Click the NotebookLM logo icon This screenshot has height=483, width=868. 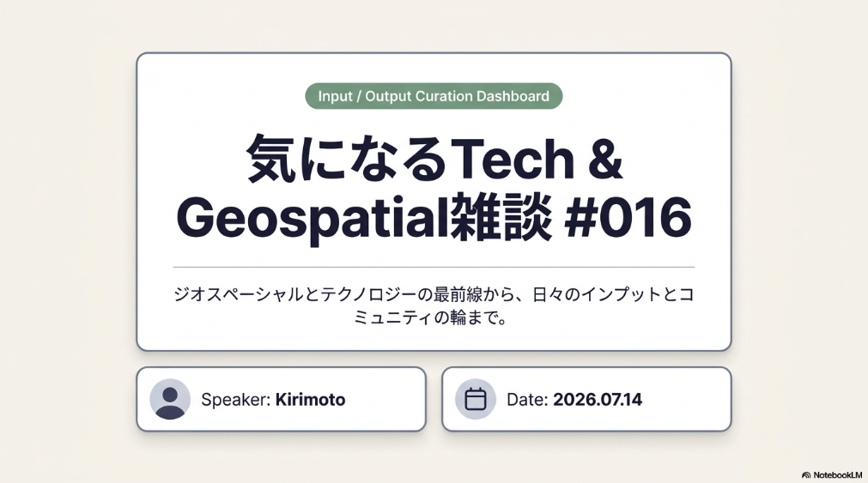click(806, 475)
